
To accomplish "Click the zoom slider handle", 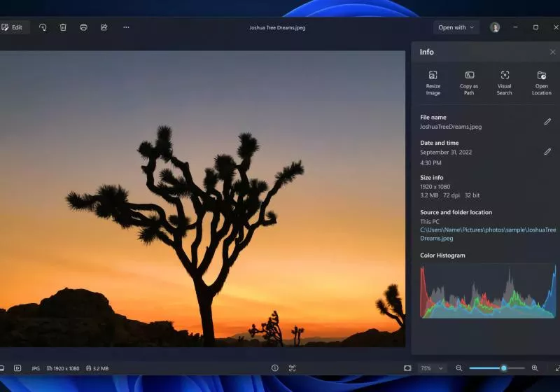I will pos(503,368).
